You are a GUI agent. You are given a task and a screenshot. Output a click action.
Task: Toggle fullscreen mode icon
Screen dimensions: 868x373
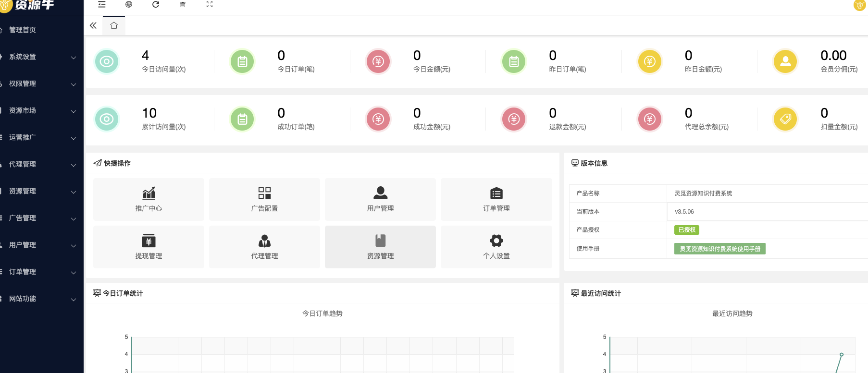[210, 4]
